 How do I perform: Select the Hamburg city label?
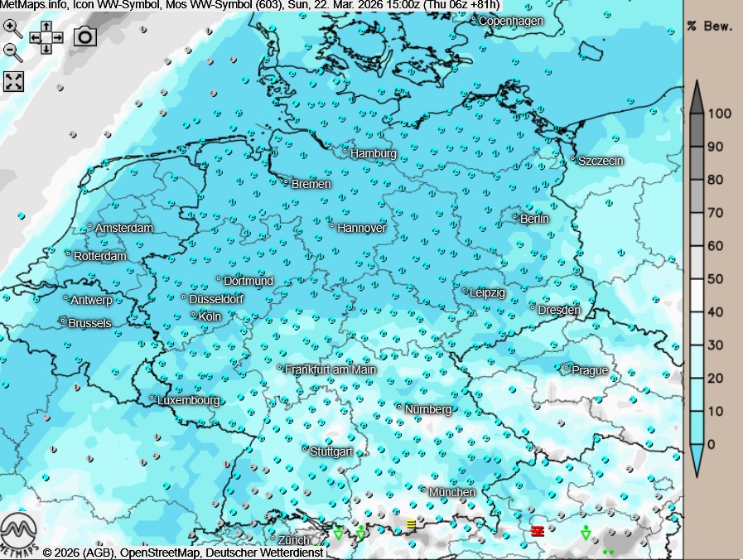pyautogui.click(x=373, y=153)
